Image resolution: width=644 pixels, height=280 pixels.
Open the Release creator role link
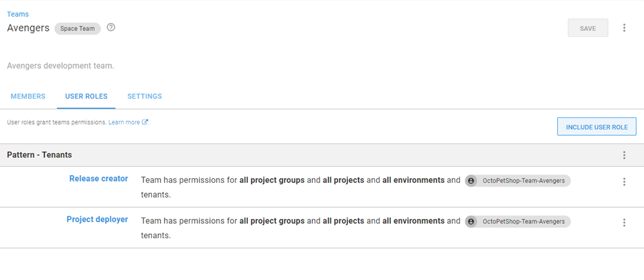coord(99,179)
